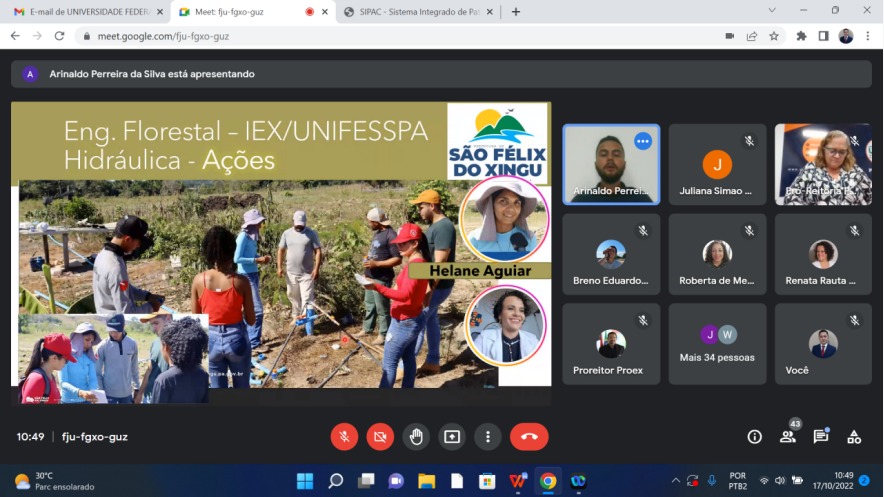Viewport: 884px width, 497px height.
Task: Open Meet's three-dot more options menu
Action: coord(488,437)
